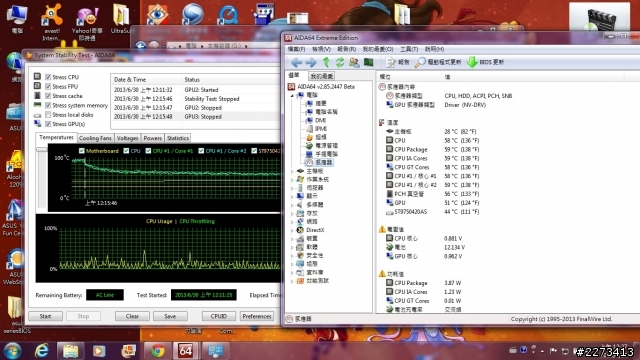The width and height of the screenshot is (640, 360).
Task: Click the users icon in AIDA64 toolbar
Action: pos(354,62)
